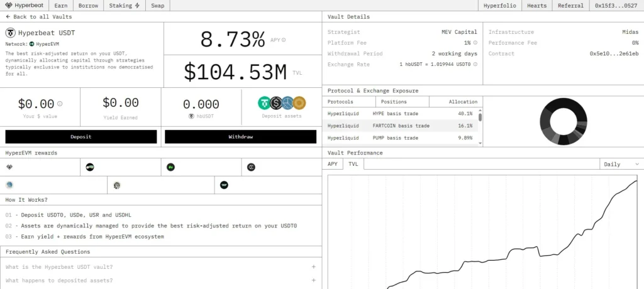Click the info icon beside APY
Screen dimensions: 644x289
[x=284, y=40]
